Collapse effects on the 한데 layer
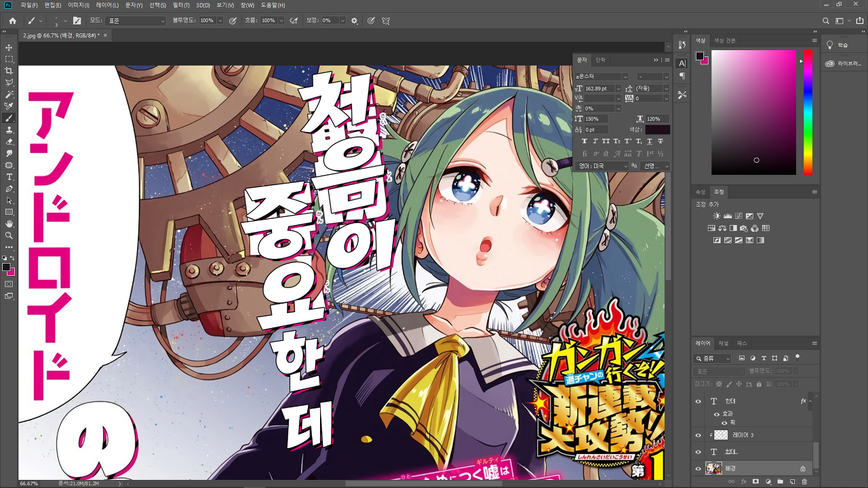 (x=809, y=401)
